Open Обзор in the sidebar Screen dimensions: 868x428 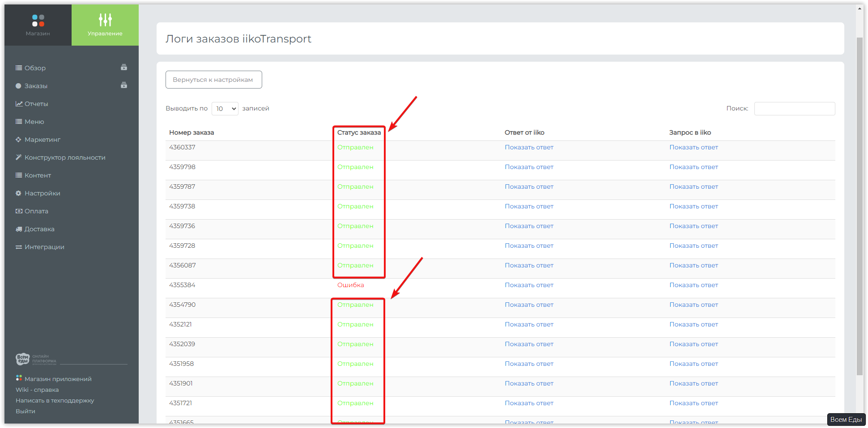coord(35,68)
